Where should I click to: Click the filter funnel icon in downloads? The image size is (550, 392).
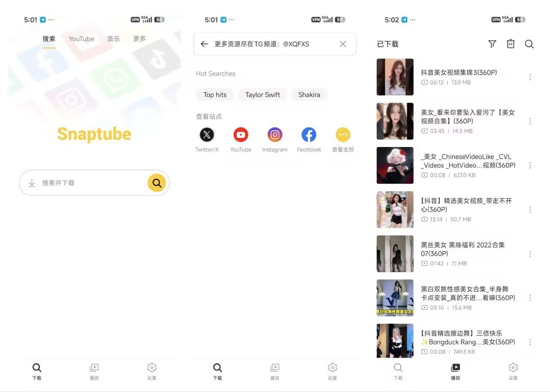tap(492, 44)
